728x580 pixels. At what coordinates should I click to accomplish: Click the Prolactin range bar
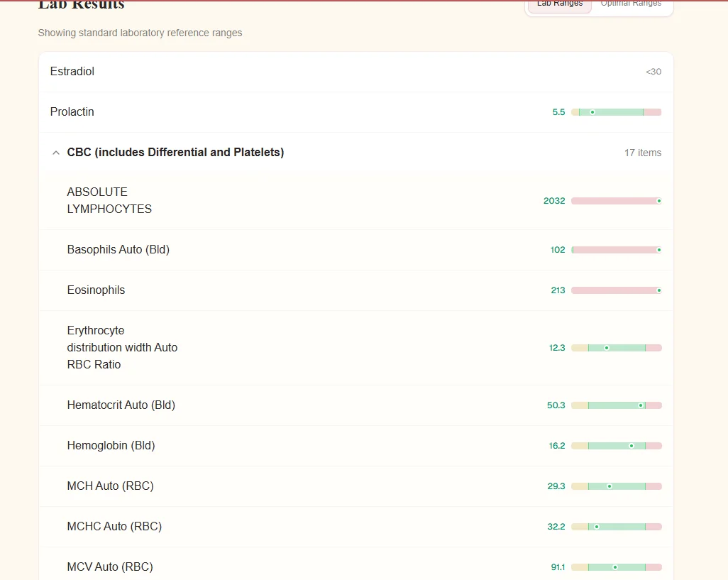click(x=616, y=112)
